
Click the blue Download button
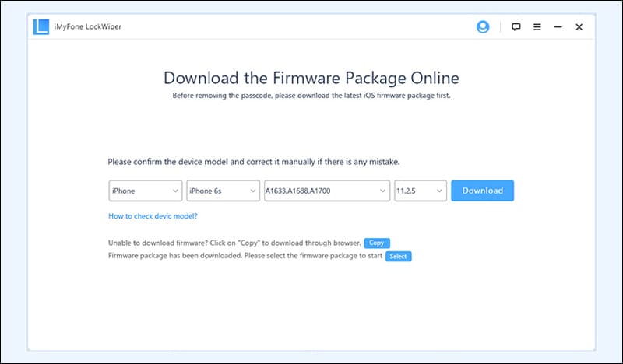click(482, 191)
